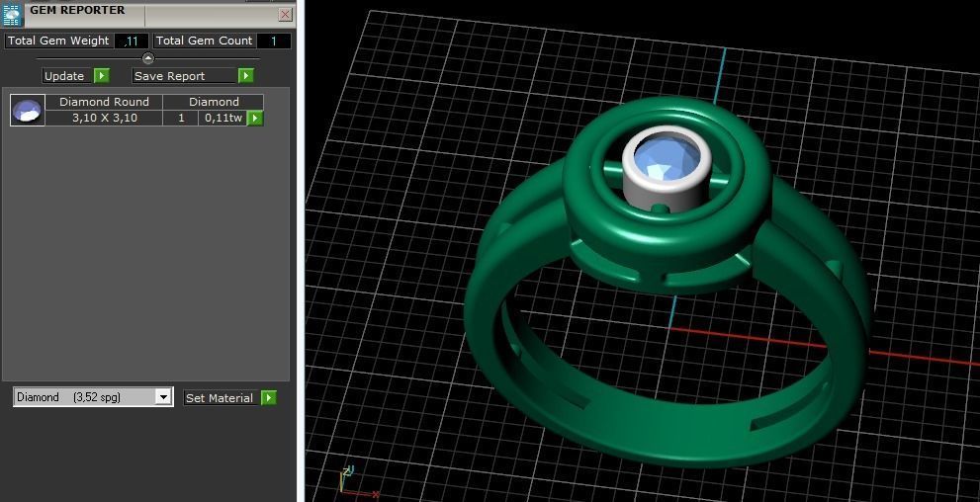Select the blue gemstone in the viewport

coord(667,158)
